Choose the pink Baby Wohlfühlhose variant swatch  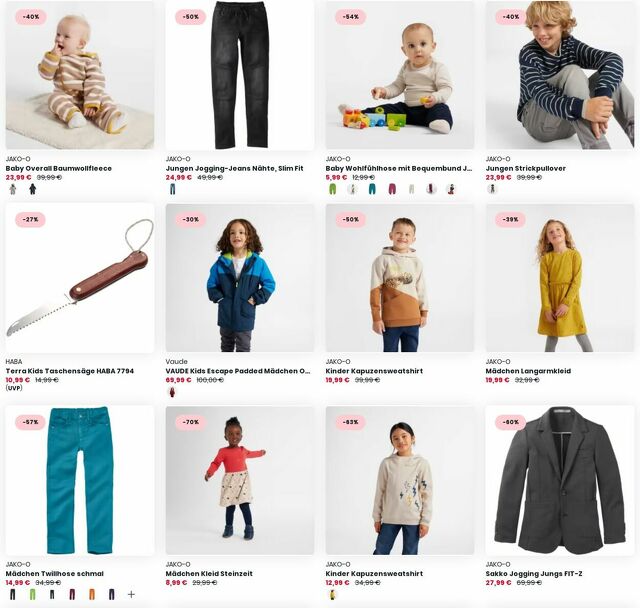coord(392,189)
